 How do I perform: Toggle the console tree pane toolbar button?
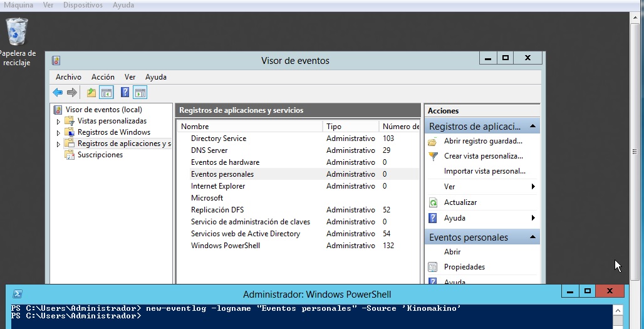point(106,93)
